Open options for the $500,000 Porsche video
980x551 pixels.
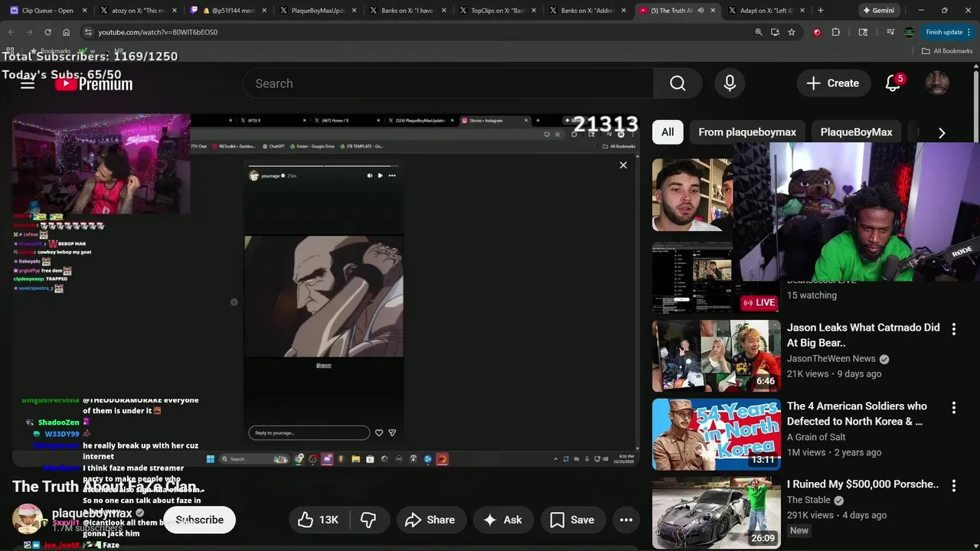(x=953, y=486)
